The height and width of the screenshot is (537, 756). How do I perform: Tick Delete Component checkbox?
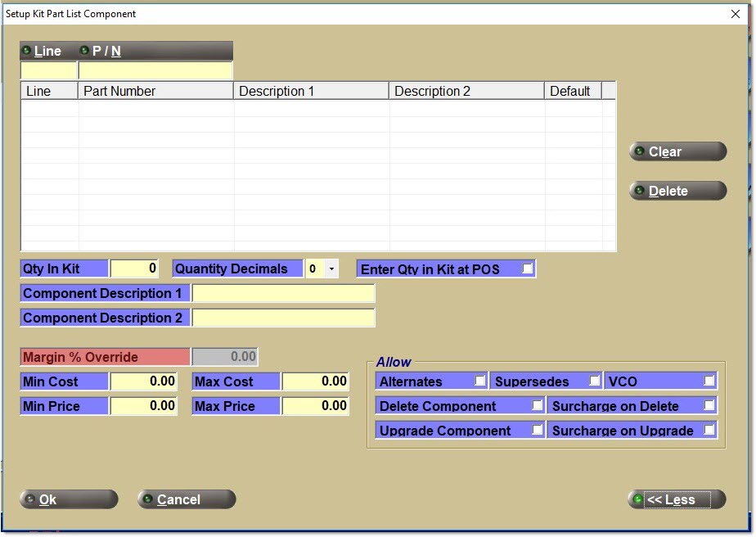[537, 406]
